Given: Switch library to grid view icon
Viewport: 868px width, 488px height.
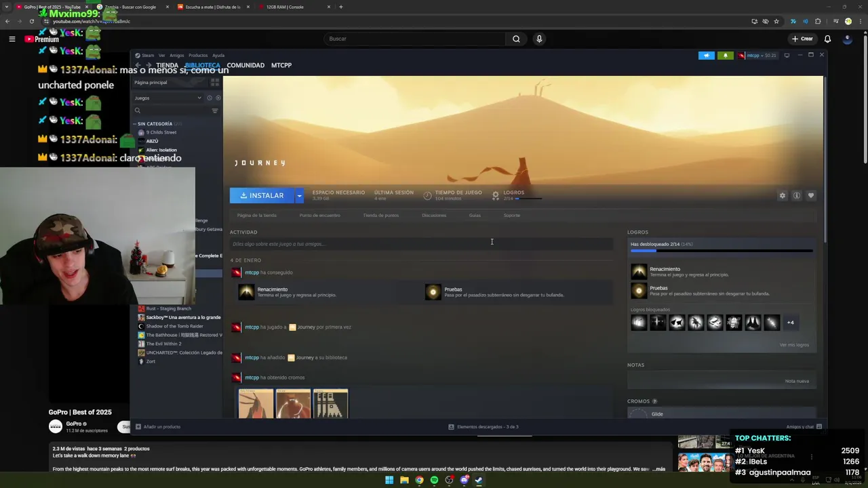Looking at the screenshot, I should point(215,82).
